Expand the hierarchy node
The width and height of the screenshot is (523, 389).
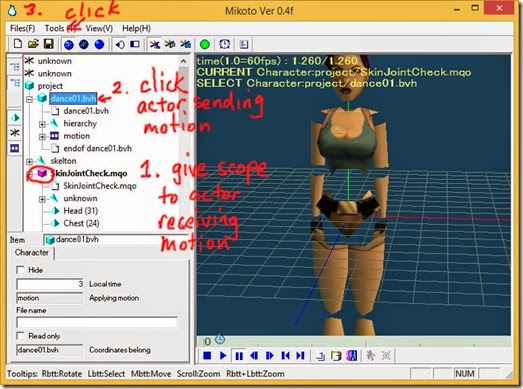point(42,124)
